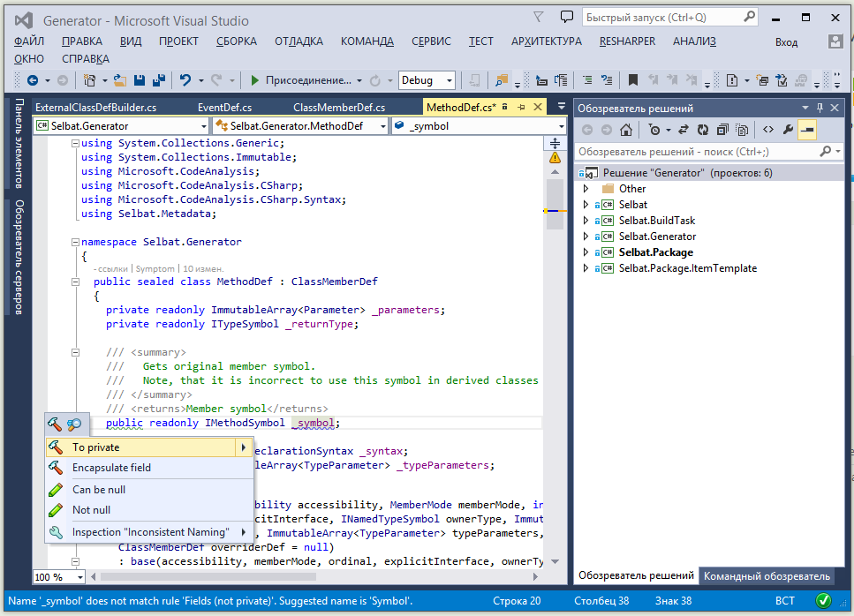Click the Save All toolbar icon

click(158, 80)
